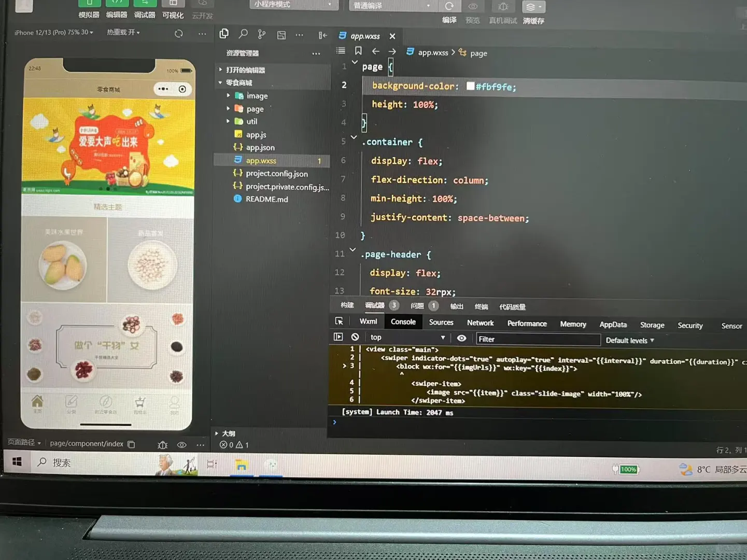Go forward with the right arrow in the editor
The width and height of the screenshot is (747, 560).
coord(392,51)
